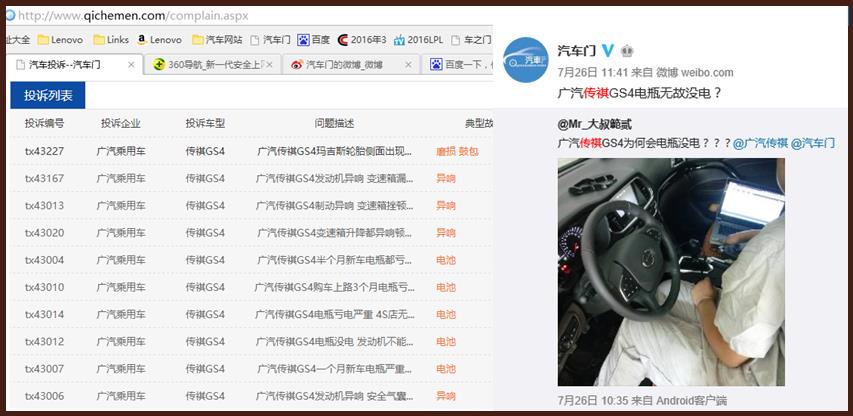The image size is (853, 416).
Task: Open the @Mr_大叔鲍贰 user link
Action: click(595, 125)
